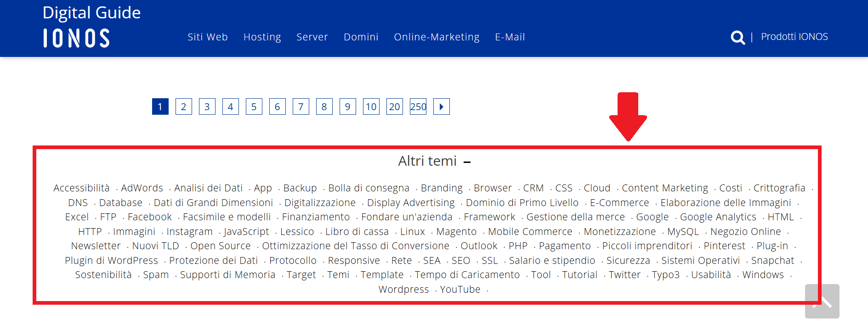Open the Crittografia topic
The height and width of the screenshot is (324, 868).
[779, 188]
